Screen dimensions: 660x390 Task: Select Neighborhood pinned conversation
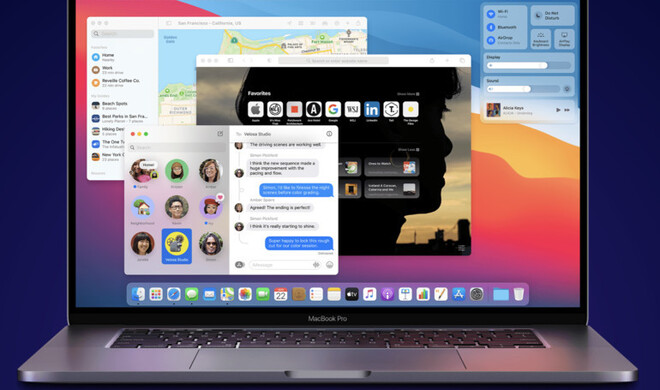point(142,210)
